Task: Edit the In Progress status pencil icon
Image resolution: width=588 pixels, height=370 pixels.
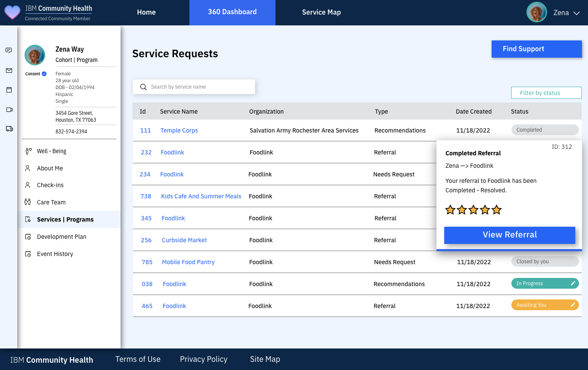Action: (573, 283)
